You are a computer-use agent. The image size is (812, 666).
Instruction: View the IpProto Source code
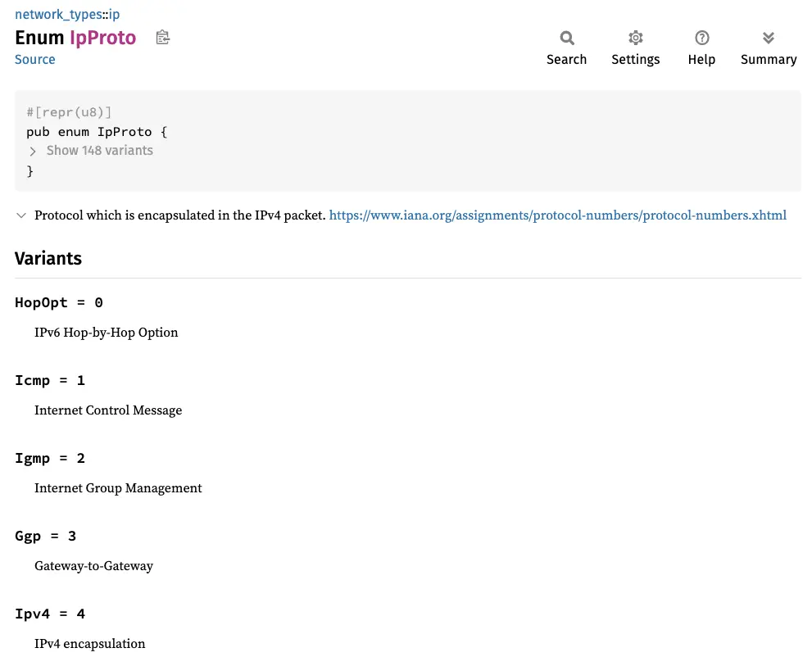(x=34, y=59)
